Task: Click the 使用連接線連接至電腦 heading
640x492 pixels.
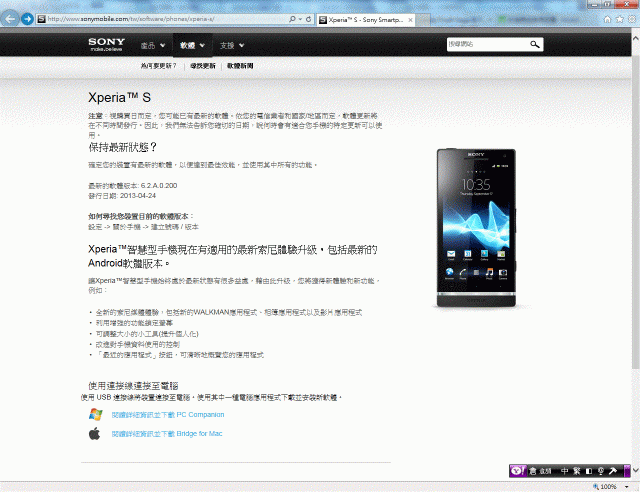Action: pos(133,385)
